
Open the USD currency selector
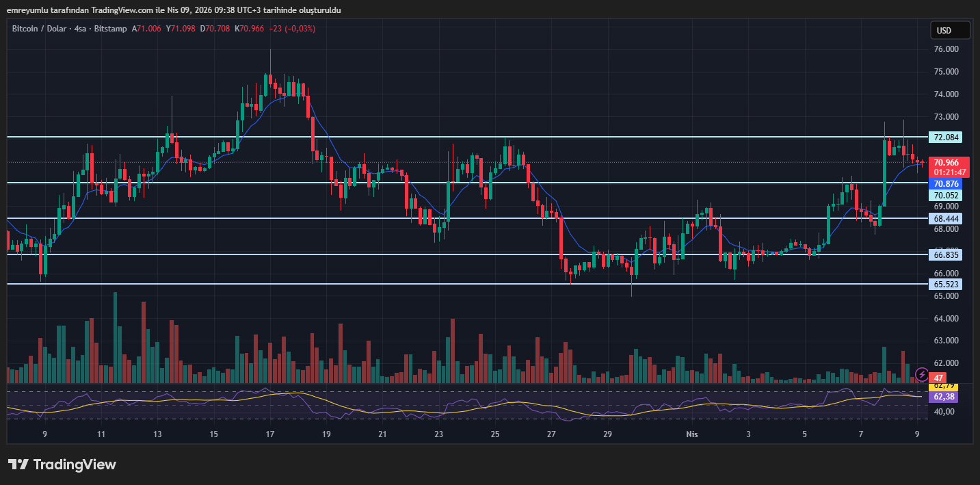coord(950,31)
